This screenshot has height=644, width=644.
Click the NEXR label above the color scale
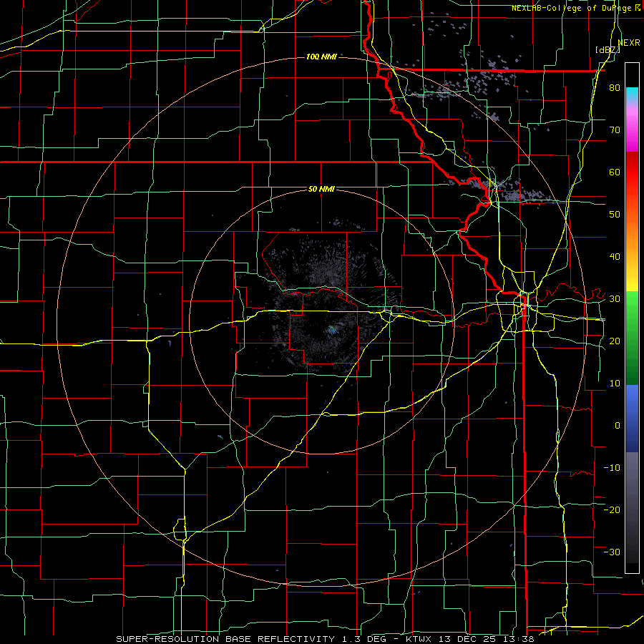pyautogui.click(x=629, y=43)
